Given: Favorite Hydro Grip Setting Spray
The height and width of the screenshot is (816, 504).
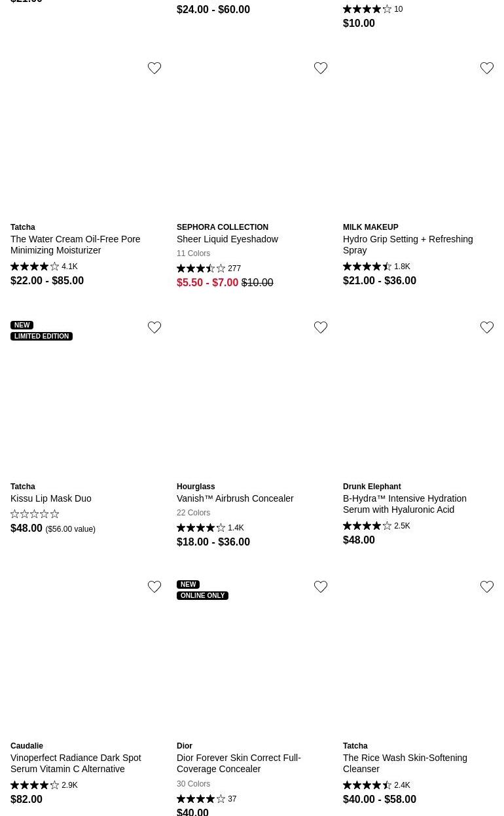Looking at the screenshot, I should coord(487,68).
